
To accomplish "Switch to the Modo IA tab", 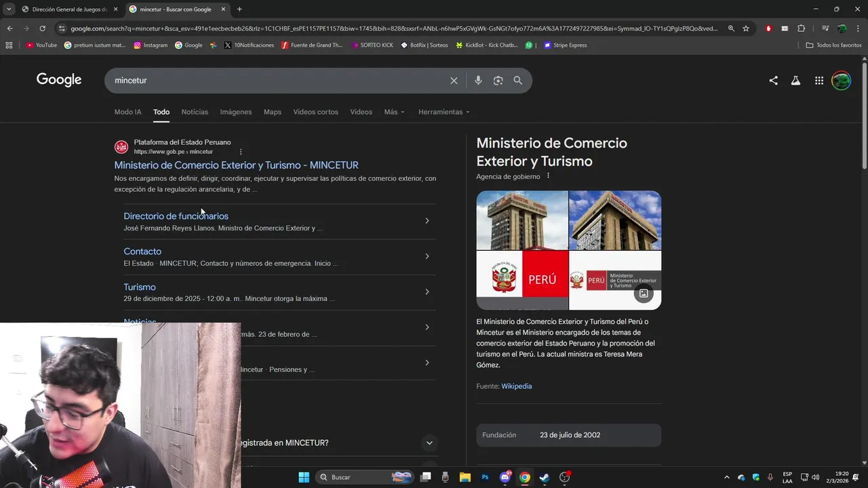I will tap(127, 112).
